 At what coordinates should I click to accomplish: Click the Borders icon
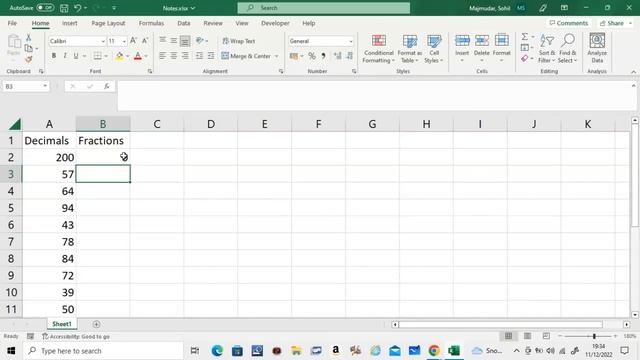click(x=97, y=56)
